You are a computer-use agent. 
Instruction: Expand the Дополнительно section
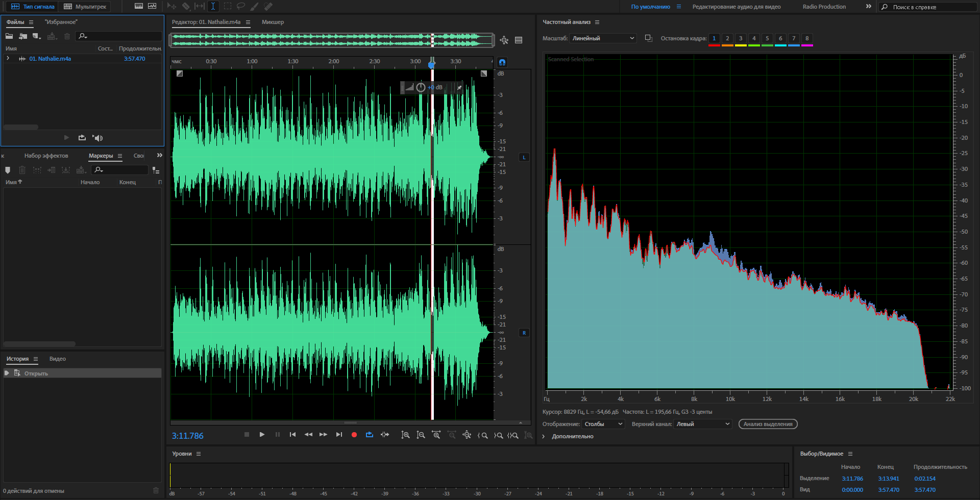tap(544, 436)
